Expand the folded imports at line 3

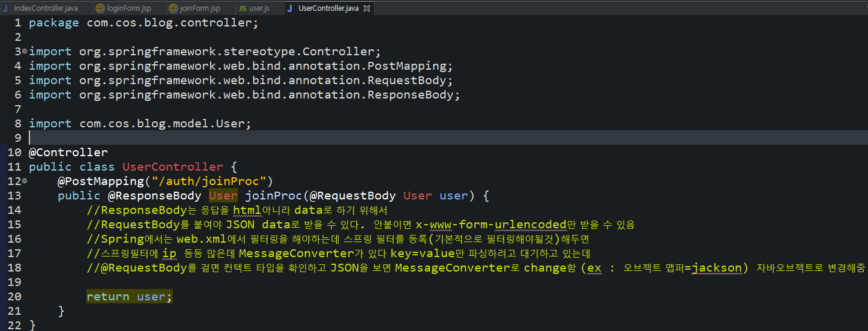click(x=24, y=51)
